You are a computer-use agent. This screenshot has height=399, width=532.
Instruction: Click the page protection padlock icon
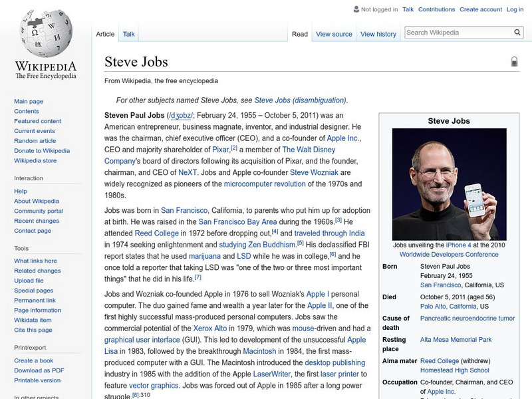[514, 61]
